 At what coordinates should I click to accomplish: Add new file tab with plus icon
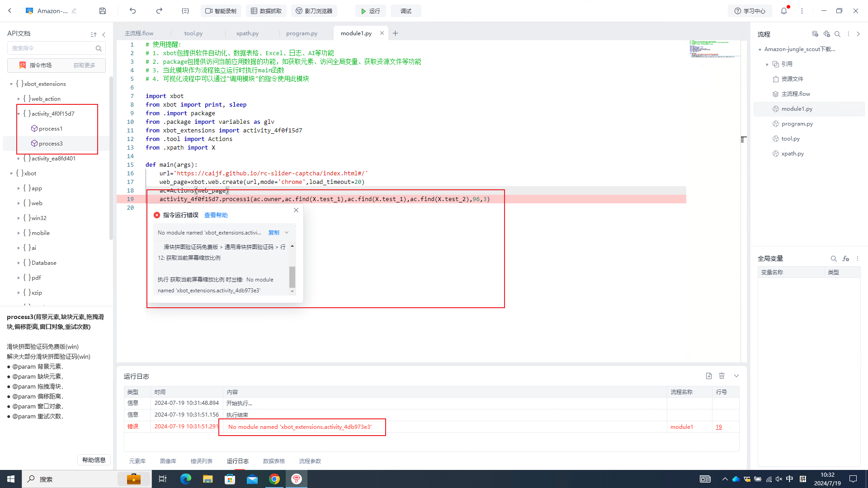(x=396, y=33)
